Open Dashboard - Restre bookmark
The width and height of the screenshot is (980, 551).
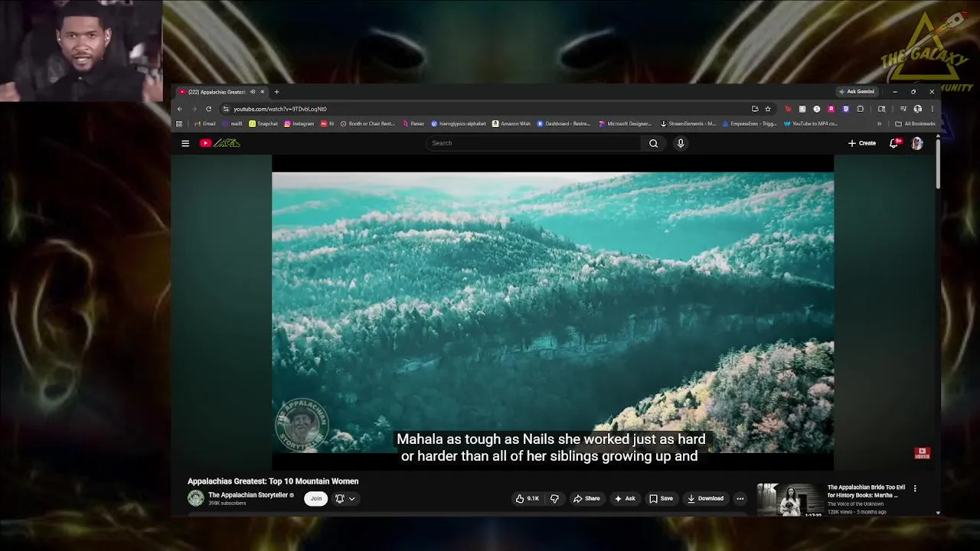564,123
